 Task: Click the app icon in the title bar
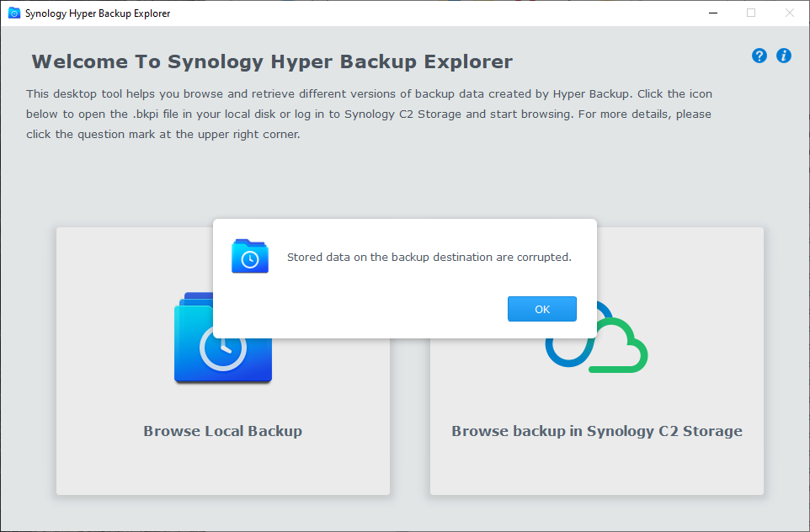tap(13, 13)
